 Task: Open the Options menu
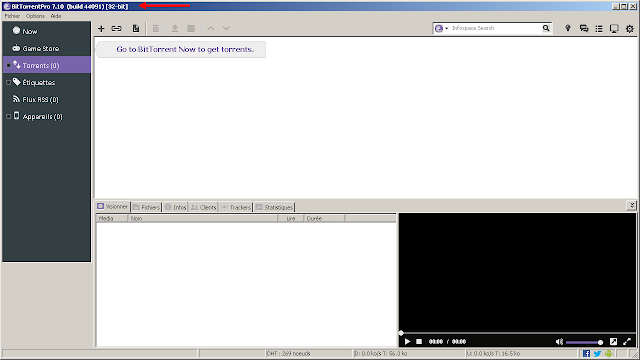coord(35,16)
